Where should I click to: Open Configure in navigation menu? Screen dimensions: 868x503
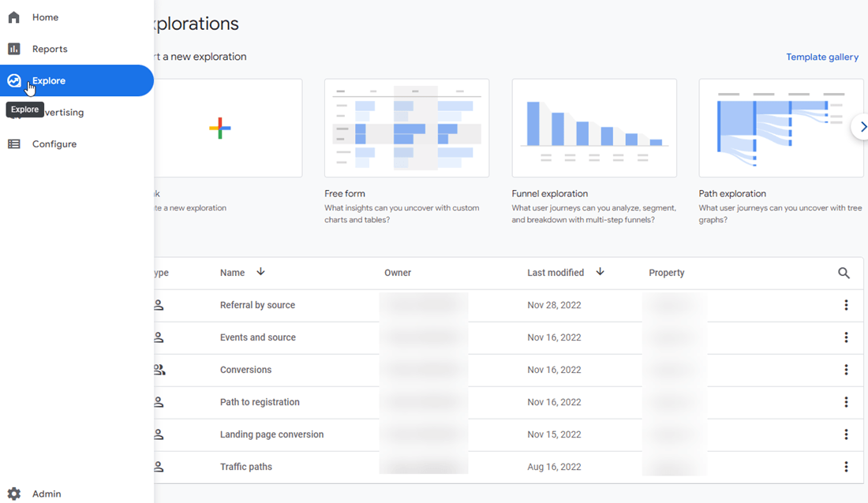tap(54, 143)
